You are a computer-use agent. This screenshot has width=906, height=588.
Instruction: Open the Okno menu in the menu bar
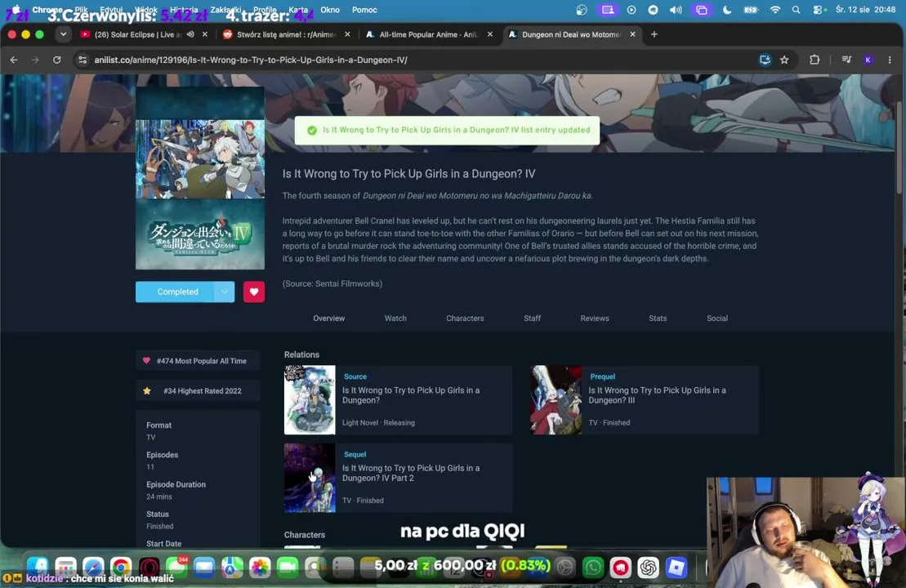click(330, 10)
